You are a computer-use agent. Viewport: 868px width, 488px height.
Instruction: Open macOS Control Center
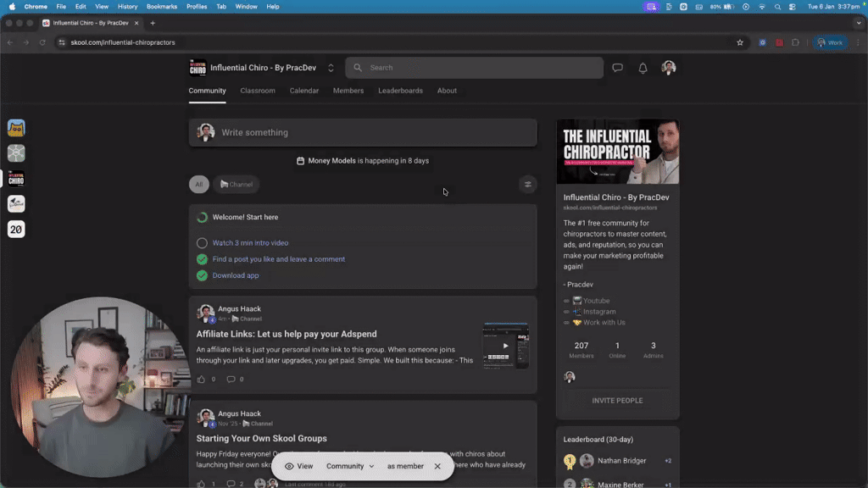click(x=793, y=7)
